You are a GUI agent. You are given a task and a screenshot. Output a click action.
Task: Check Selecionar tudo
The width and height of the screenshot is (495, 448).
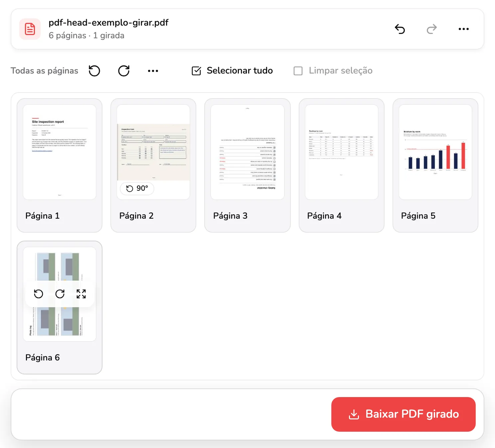(232, 71)
